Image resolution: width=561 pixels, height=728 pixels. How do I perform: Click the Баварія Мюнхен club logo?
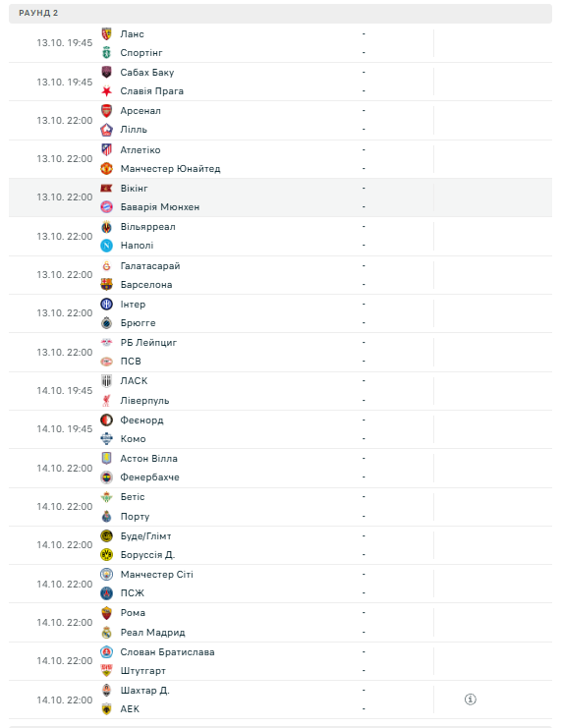click(x=106, y=207)
